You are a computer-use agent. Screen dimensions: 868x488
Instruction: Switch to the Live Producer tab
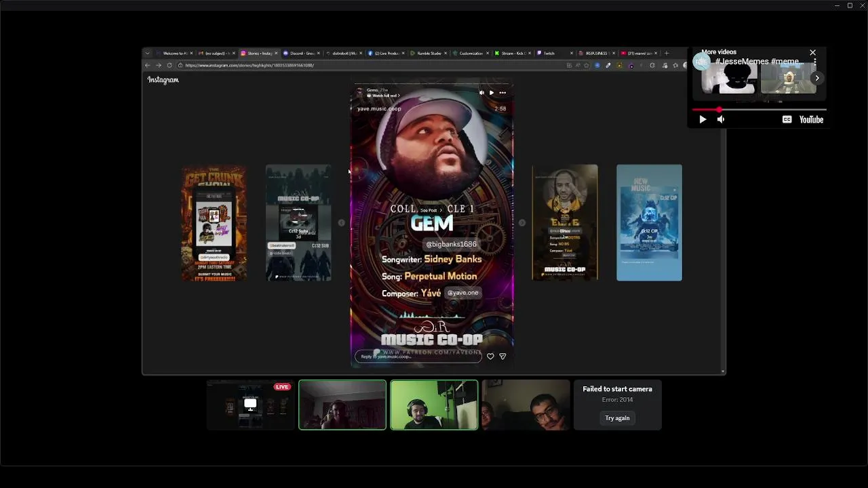tap(387, 53)
